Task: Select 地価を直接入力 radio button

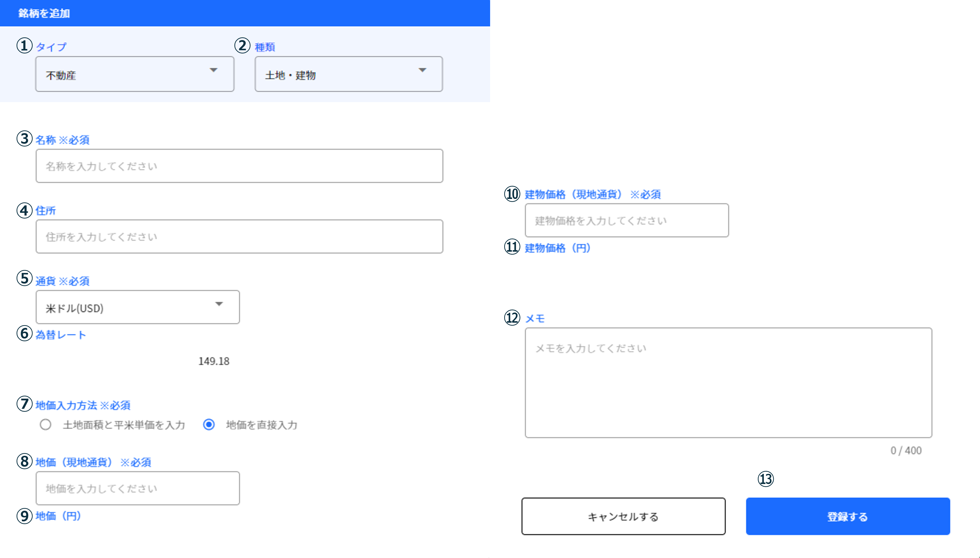Action: click(x=209, y=425)
